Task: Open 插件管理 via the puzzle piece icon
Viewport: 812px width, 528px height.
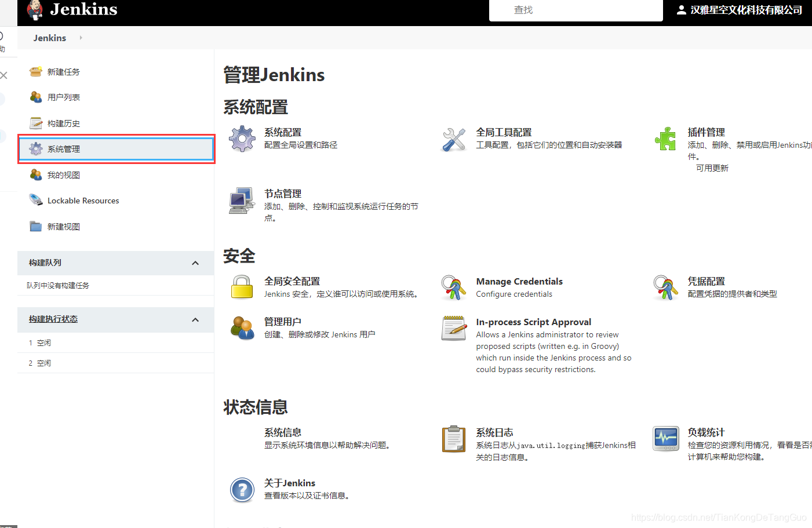Action: click(665, 138)
